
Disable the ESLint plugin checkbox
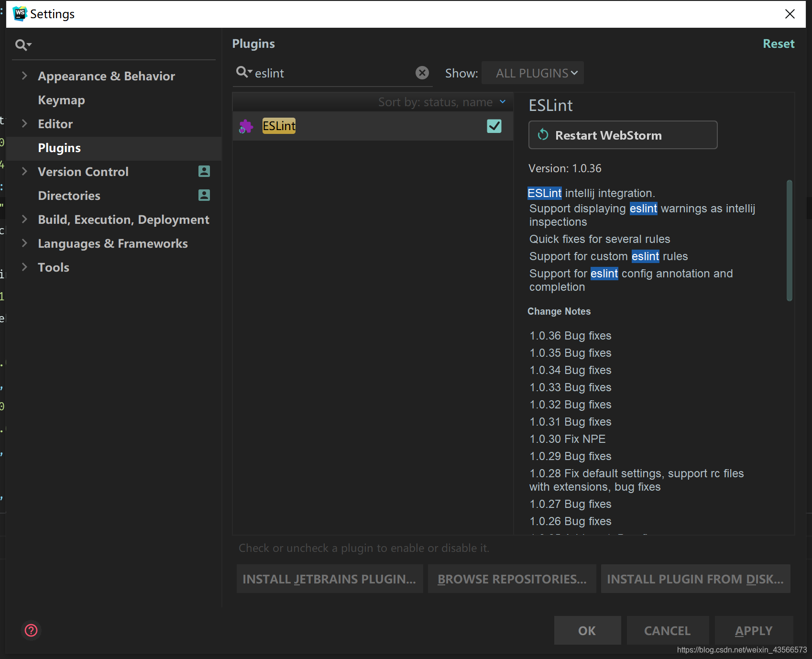tap(494, 126)
